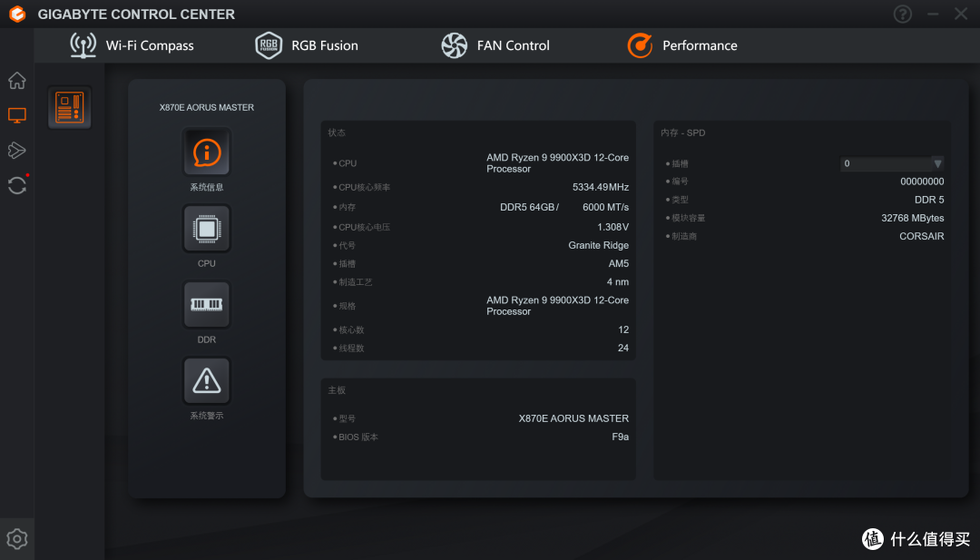Click the CPU frequency value 5334.49MHz
The height and width of the screenshot is (560, 980).
coord(601,187)
